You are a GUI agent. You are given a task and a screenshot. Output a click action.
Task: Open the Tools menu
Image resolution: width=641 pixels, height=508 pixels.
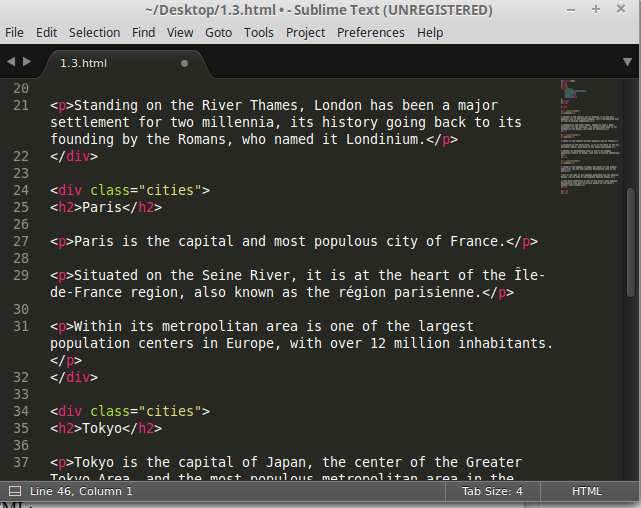coord(258,33)
